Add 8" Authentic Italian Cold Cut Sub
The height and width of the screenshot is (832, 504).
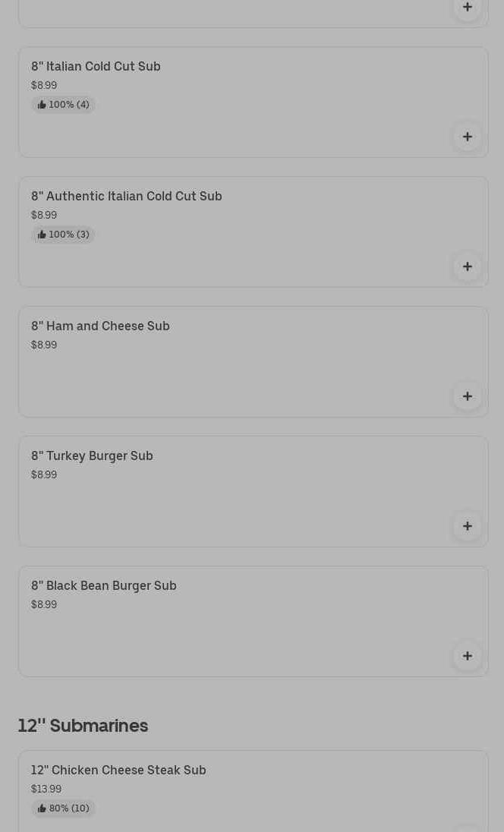tap(467, 266)
